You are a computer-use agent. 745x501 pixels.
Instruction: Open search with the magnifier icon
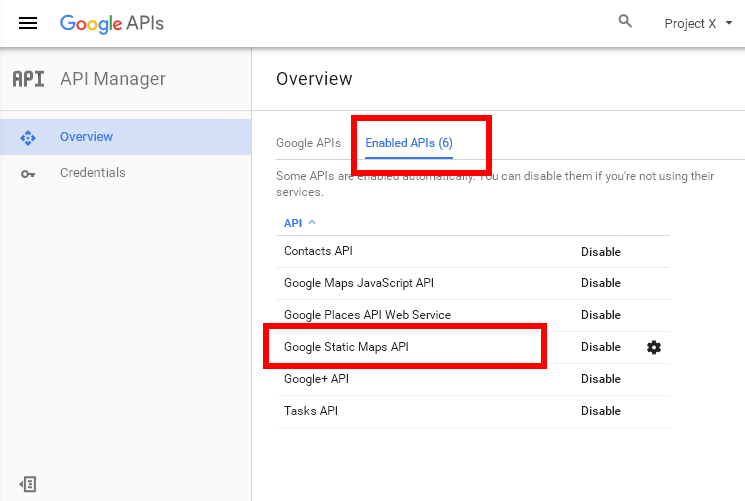[x=625, y=21]
